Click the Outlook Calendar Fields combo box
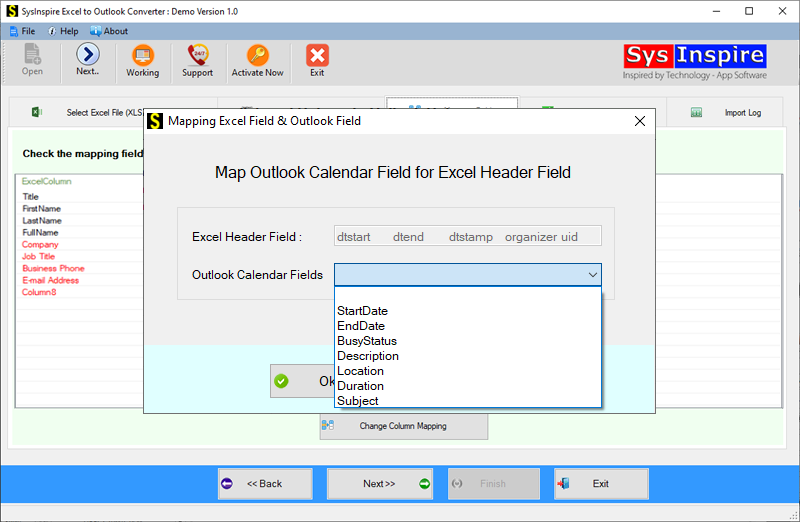Screen dimensions: 800x522 click(467, 275)
